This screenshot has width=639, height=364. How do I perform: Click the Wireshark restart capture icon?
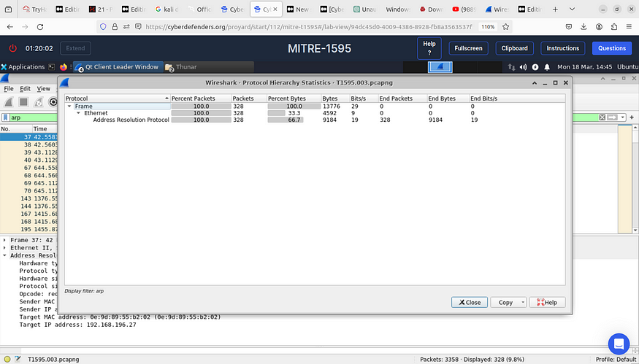pyautogui.click(x=38, y=102)
